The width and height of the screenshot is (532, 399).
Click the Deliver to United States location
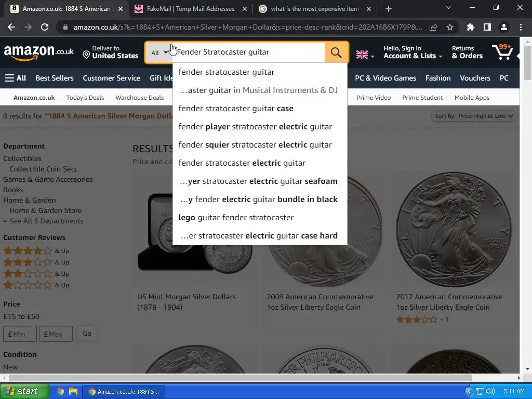[111, 52]
